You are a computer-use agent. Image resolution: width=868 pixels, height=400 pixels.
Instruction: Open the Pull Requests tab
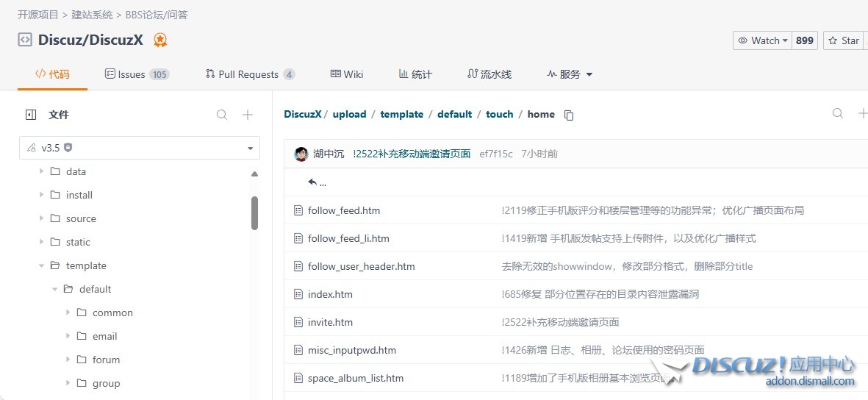click(x=249, y=74)
